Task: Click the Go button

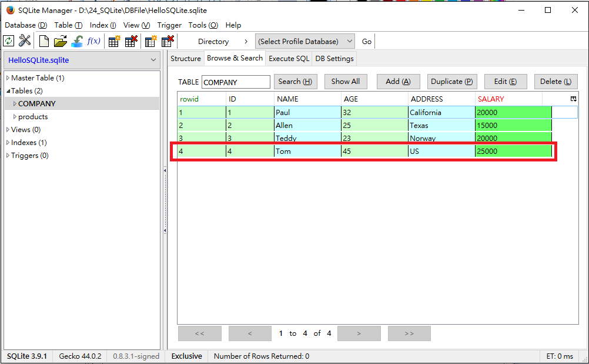Action: point(366,41)
